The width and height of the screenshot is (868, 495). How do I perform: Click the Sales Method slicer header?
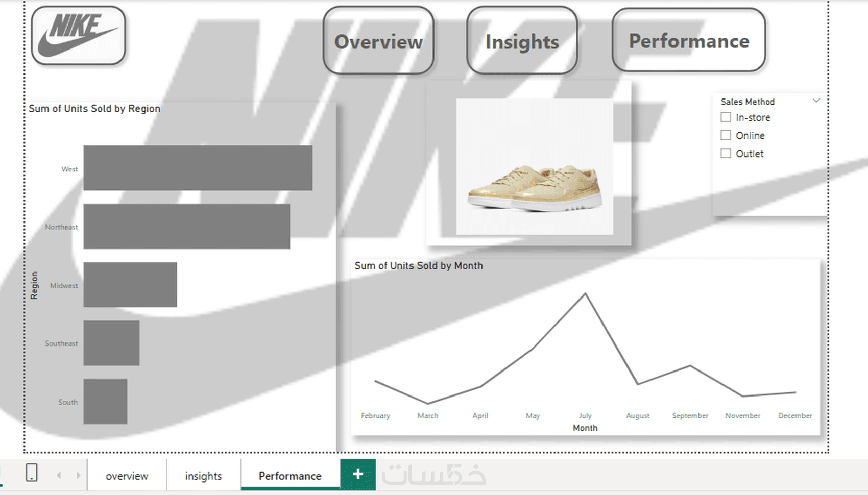[748, 102]
